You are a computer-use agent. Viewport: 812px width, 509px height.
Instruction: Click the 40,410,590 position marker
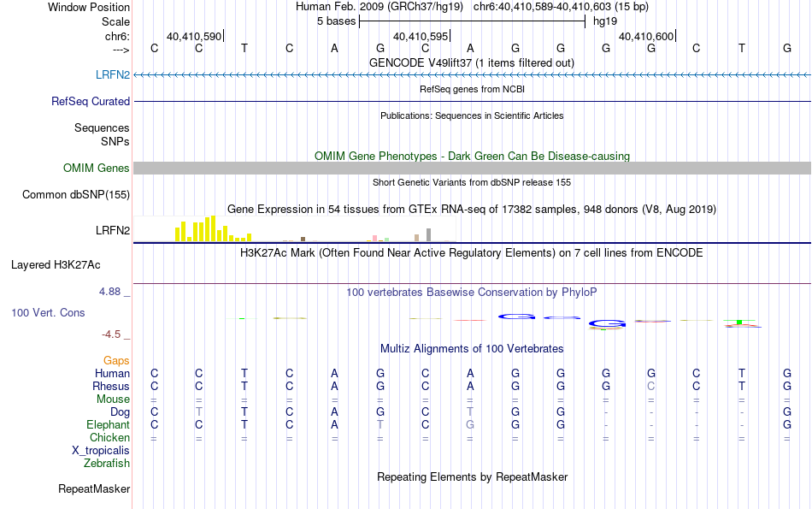pyautogui.click(x=194, y=36)
